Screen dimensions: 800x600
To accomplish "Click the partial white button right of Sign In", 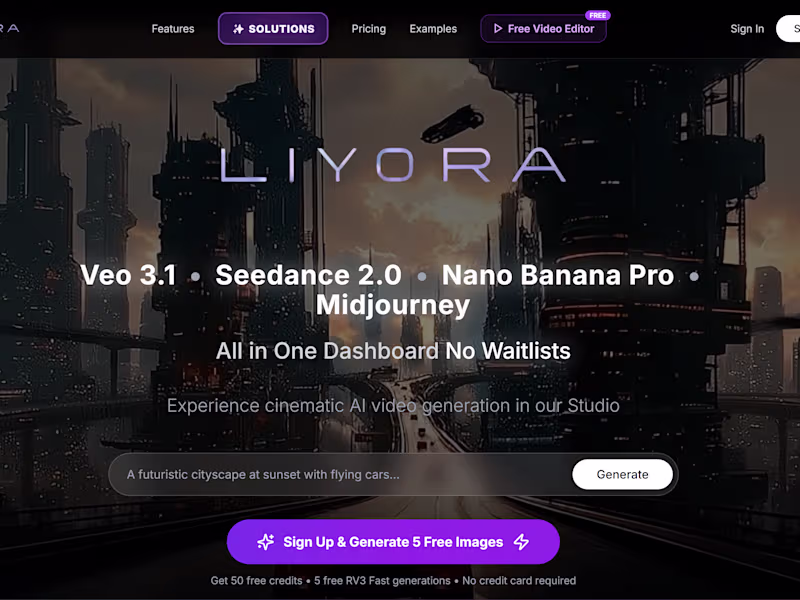I will (788, 29).
